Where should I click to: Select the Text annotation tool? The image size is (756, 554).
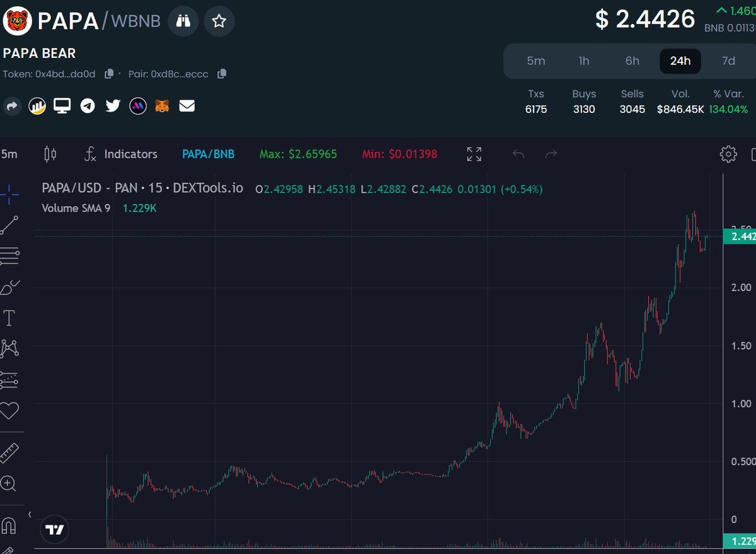tap(9, 318)
